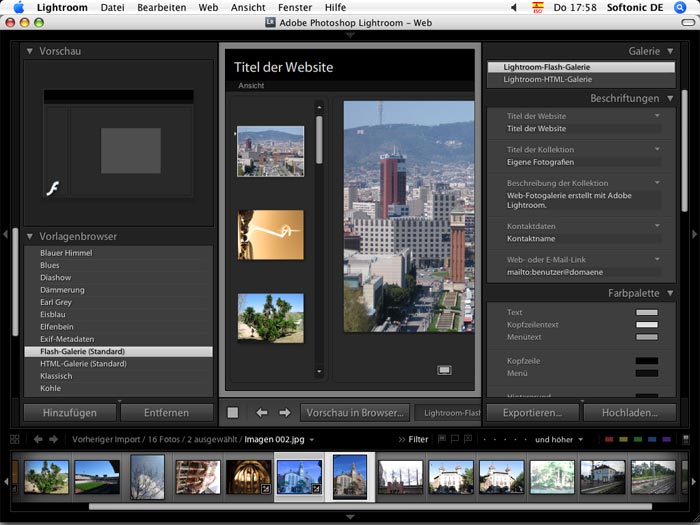Hide the left panel using edge arrow

point(5,234)
